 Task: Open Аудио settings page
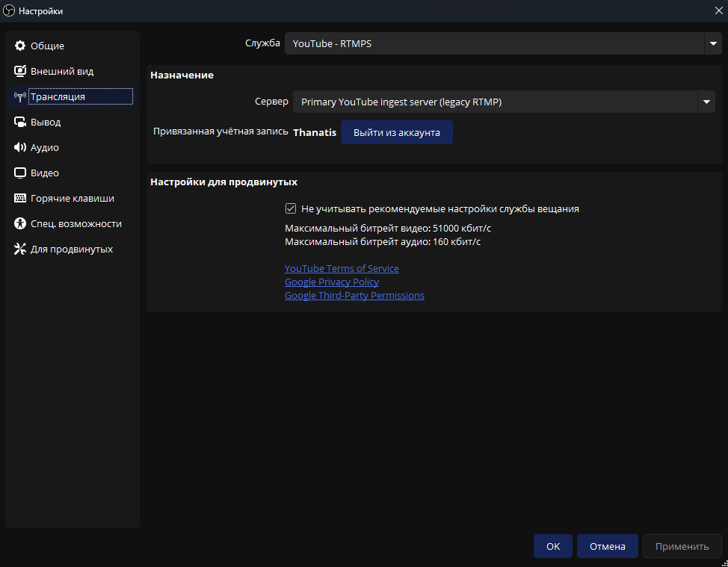pyautogui.click(x=71, y=148)
